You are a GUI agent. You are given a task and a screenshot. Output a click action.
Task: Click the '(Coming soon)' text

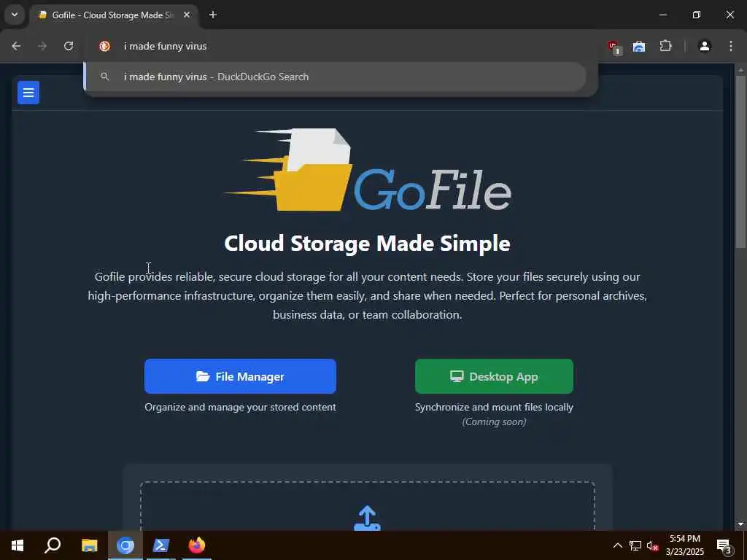point(494,422)
